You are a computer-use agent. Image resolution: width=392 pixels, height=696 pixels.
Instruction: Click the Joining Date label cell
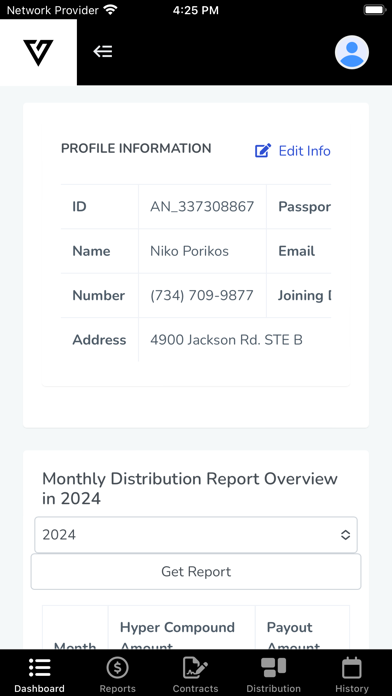305,296
